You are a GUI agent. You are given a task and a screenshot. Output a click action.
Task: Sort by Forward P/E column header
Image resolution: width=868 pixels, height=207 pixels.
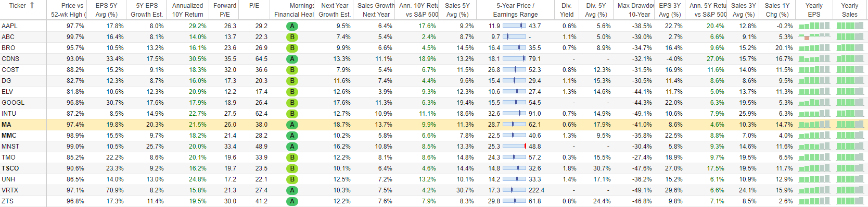[x=225, y=10]
